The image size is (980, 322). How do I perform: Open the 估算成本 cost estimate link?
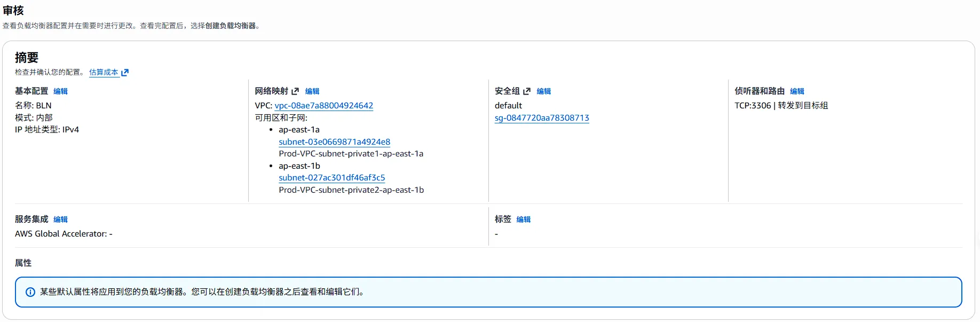click(x=104, y=72)
